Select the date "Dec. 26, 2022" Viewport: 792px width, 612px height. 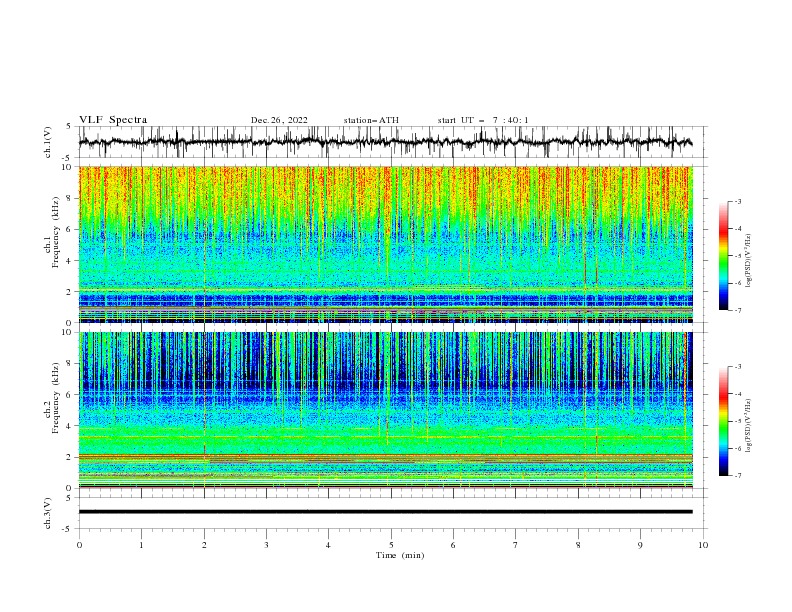click(x=279, y=120)
